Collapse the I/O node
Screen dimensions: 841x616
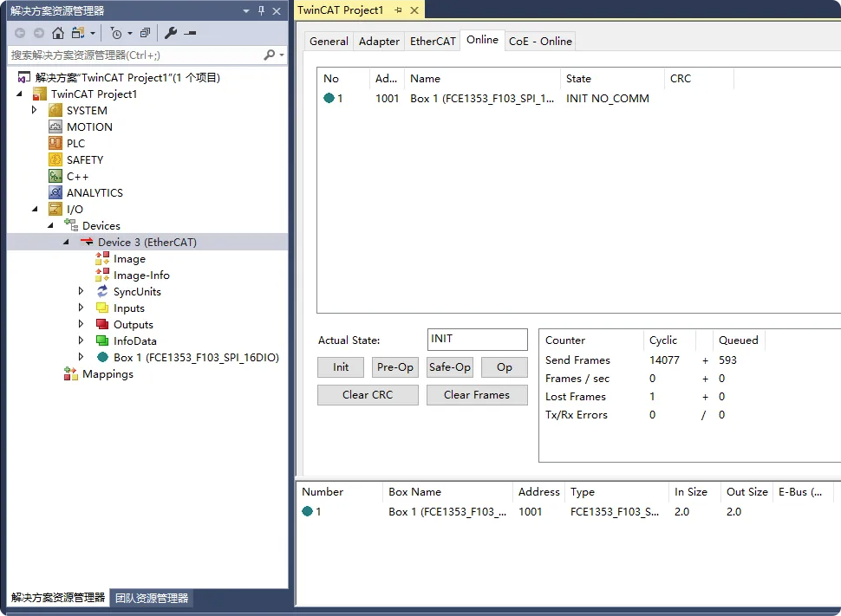click(35, 209)
